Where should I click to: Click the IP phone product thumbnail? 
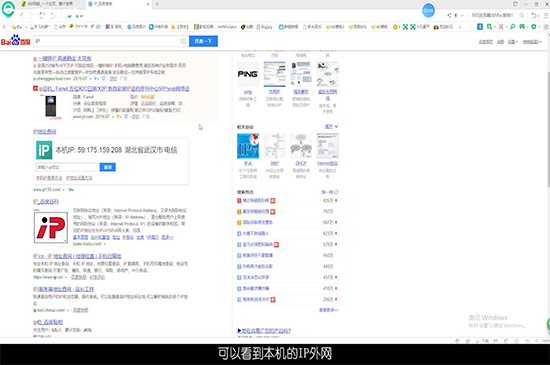click(51, 106)
